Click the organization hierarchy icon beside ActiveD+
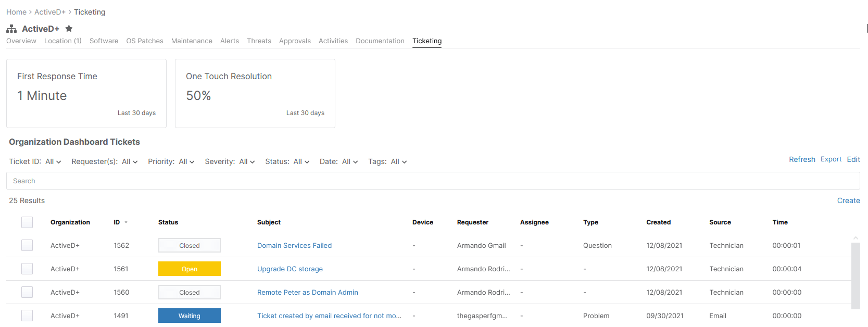Viewport: 868px width, 327px height. pos(11,29)
